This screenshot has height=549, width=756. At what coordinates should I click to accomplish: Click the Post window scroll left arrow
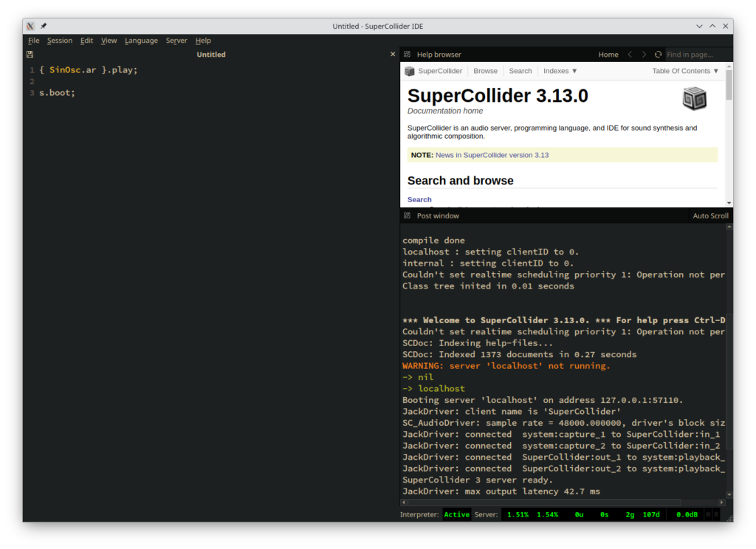pos(404,503)
